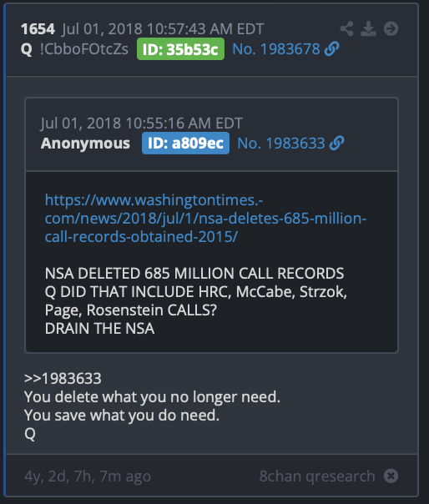Click the 8chan qresearch board label
Screen dimensions: 429x504
coord(317,476)
